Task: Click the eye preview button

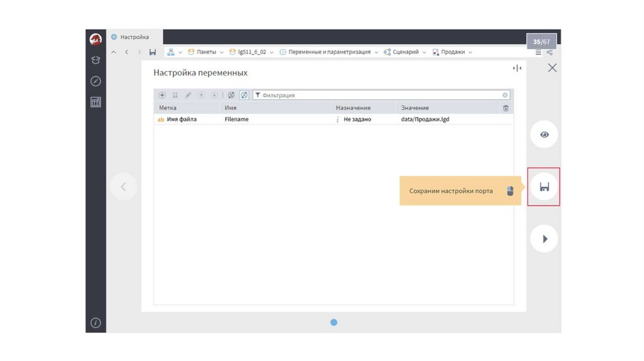Action: (544, 135)
